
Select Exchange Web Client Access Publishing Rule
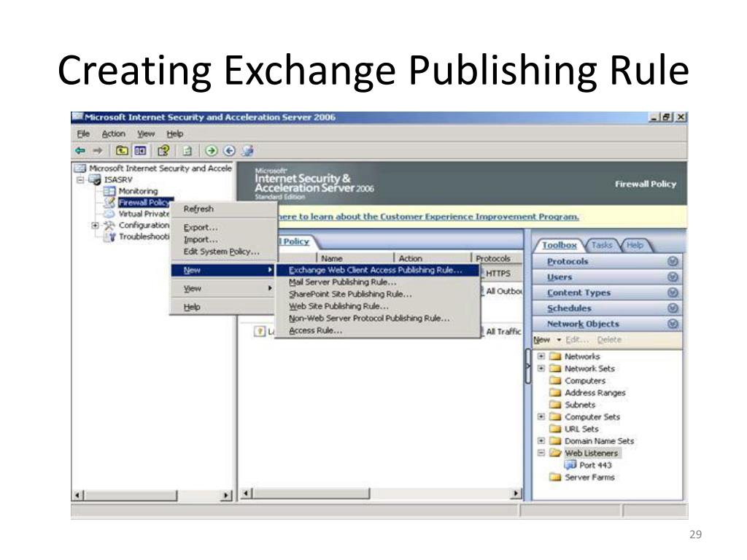coord(378,270)
